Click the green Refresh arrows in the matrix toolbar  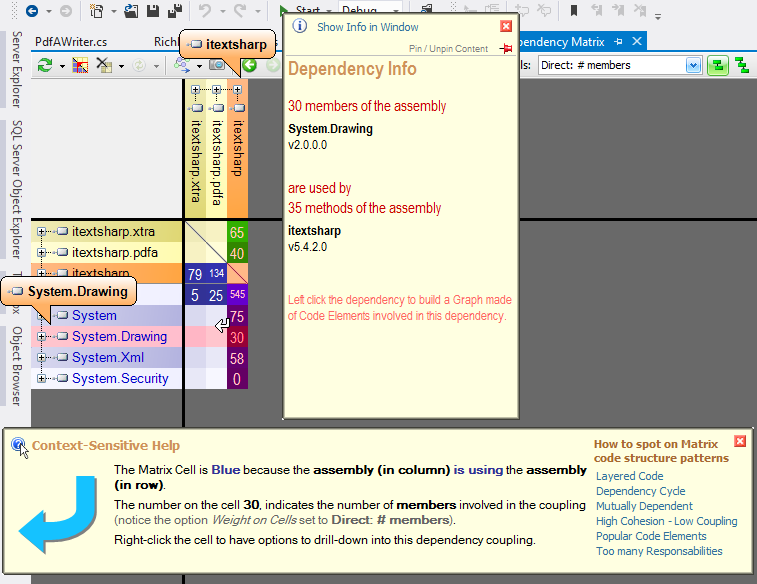coord(45,65)
